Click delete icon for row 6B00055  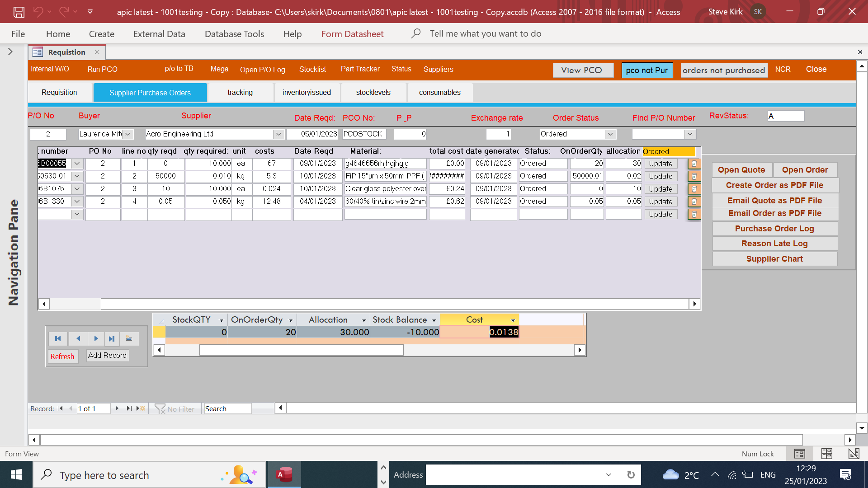[694, 164]
